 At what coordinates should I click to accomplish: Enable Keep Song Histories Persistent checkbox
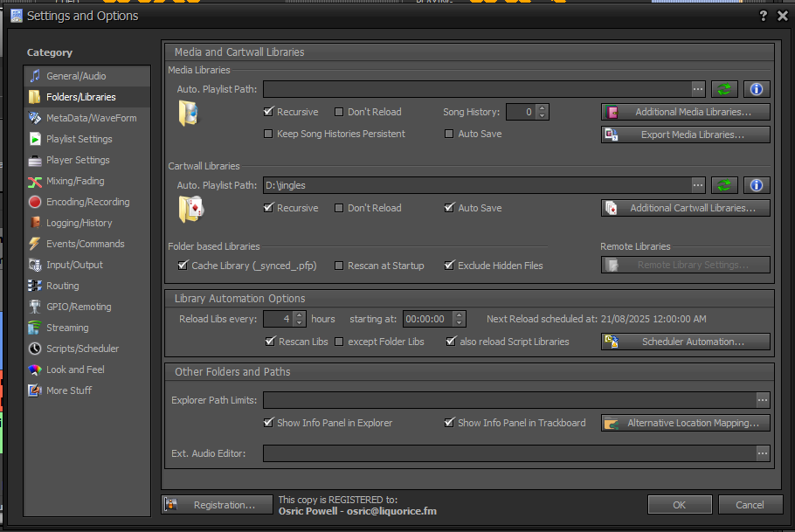269,134
